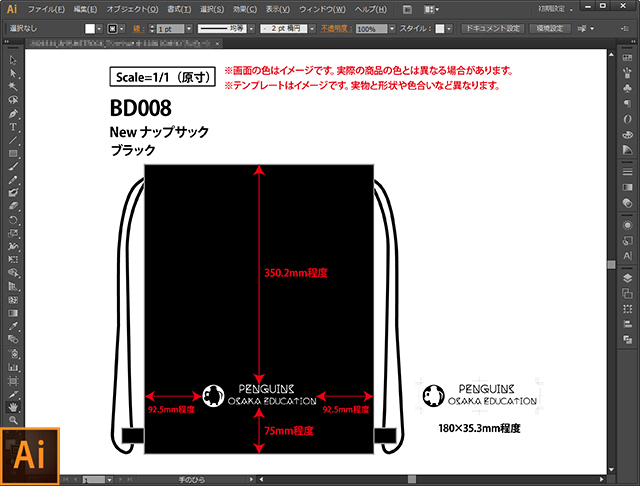
Task: Open the オブジェクト menu
Action: click(132, 9)
